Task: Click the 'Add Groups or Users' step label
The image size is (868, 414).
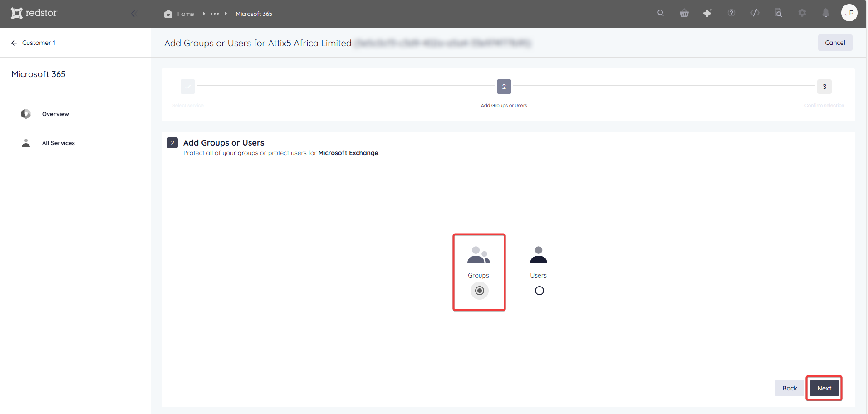Action: click(x=504, y=105)
